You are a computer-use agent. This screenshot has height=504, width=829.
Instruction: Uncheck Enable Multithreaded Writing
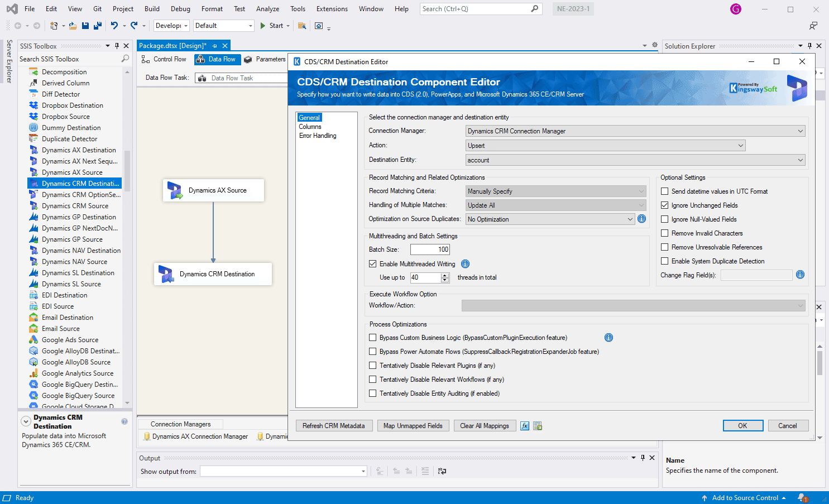[372, 264]
